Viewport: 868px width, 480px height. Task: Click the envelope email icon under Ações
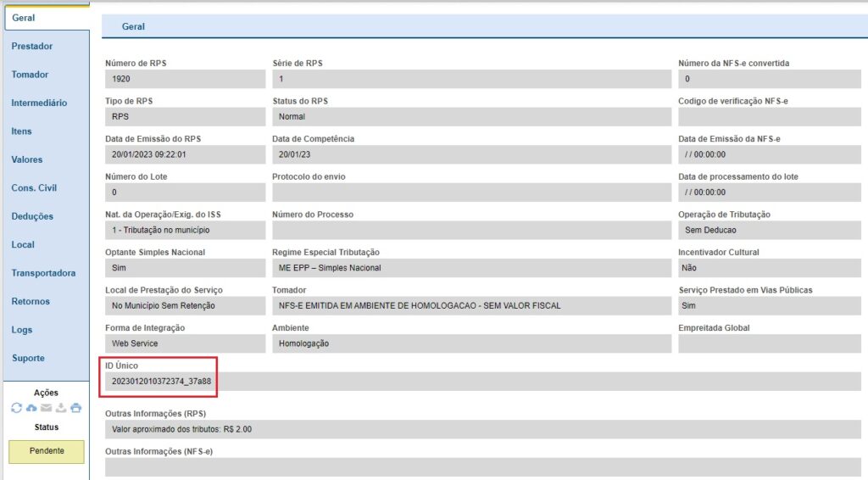[46, 408]
